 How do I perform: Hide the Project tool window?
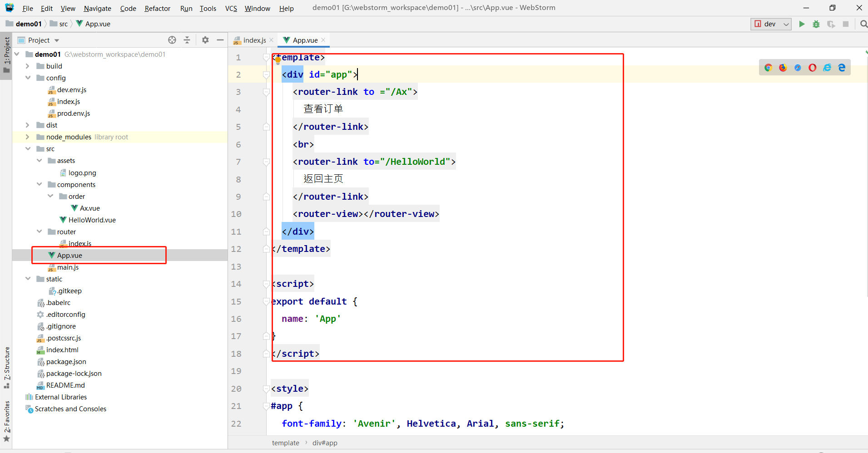(220, 40)
